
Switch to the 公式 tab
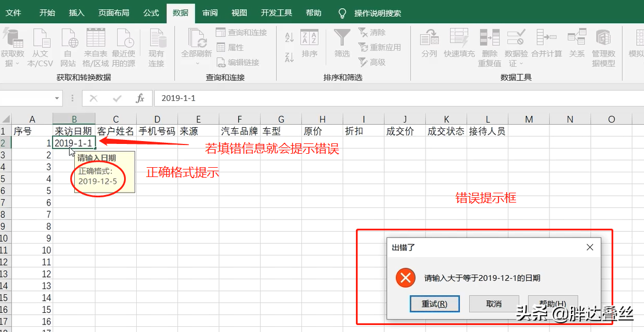(151, 13)
